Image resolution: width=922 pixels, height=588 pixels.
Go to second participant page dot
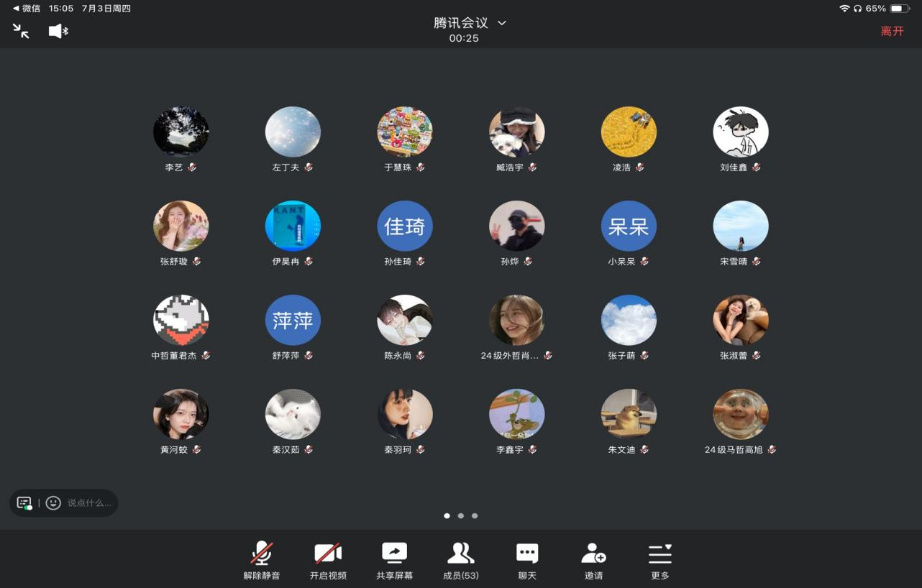click(x=461, y=515)
